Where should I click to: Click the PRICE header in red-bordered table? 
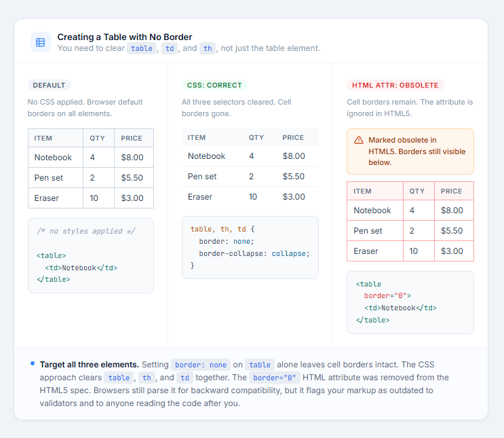point(454,191)
